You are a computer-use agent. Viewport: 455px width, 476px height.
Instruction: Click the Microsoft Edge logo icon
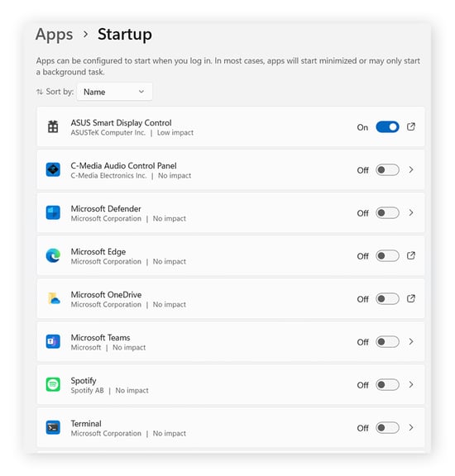[x=53, y=255]
